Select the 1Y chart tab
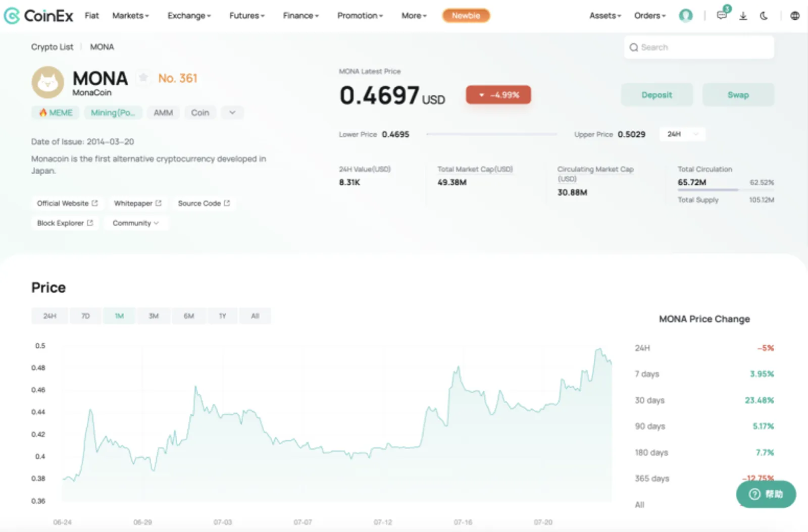 222,316
